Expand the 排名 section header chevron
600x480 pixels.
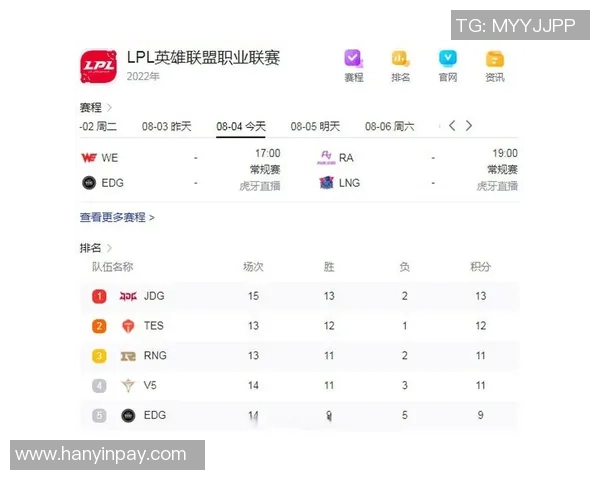point(109,248)
